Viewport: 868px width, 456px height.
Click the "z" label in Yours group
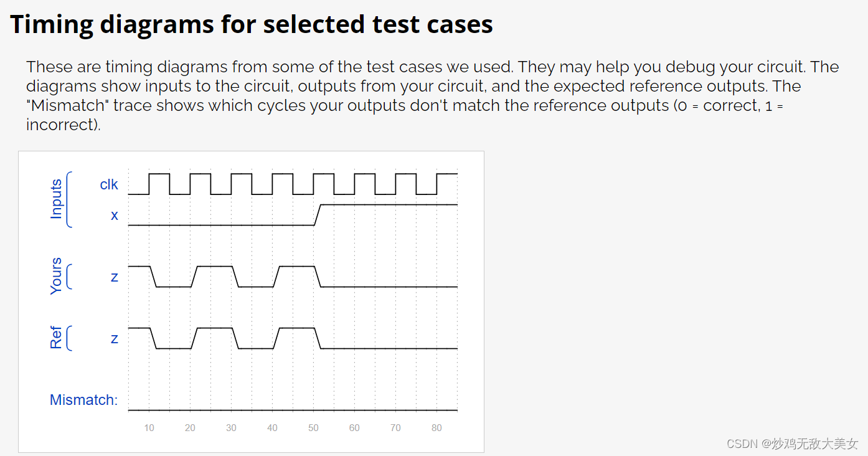point(114,277)
